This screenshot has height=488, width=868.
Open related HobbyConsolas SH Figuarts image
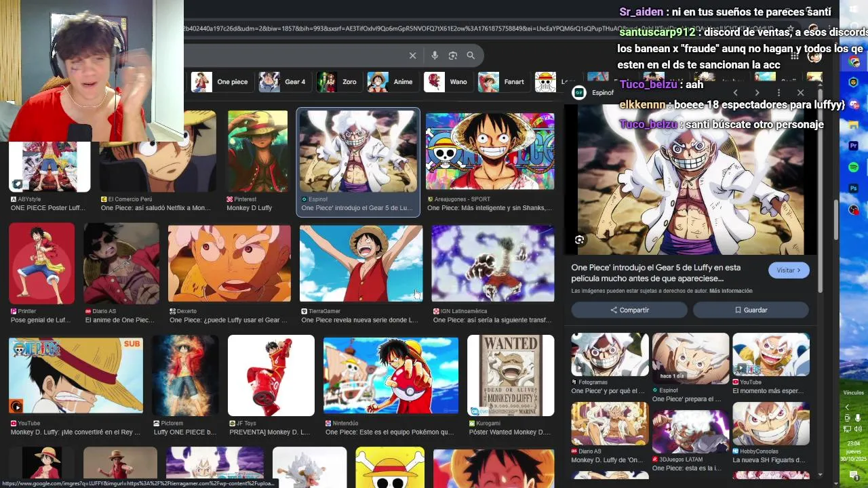click(x=771, y=424)
